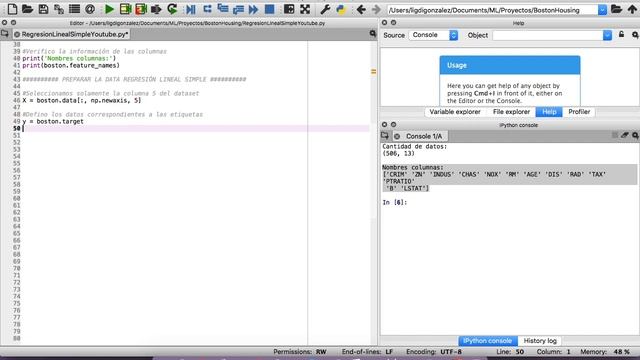Click the Browse tabs icon in the editor
The height and width of the screenshot is (360, 640).
(4, 34)
